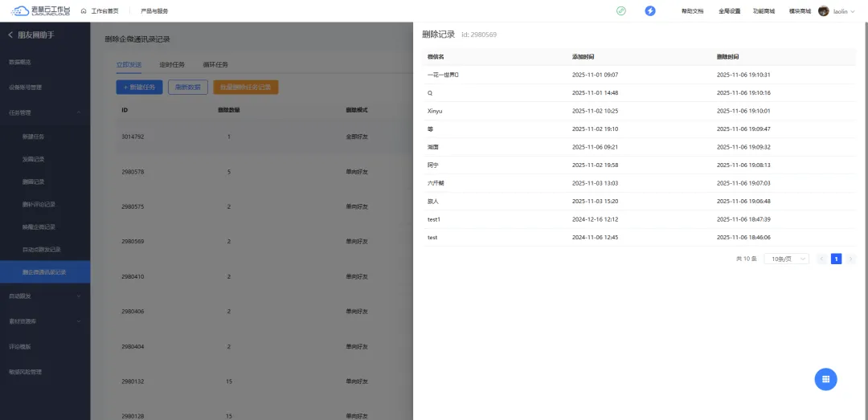The height and width of the screenshot is (420, 868).
Task: Click the blue grid floating button
Action: point(825,379)
